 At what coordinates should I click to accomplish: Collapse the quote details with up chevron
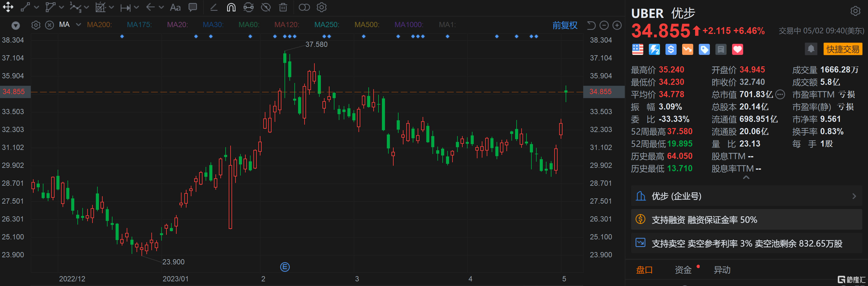click(746, 177)
